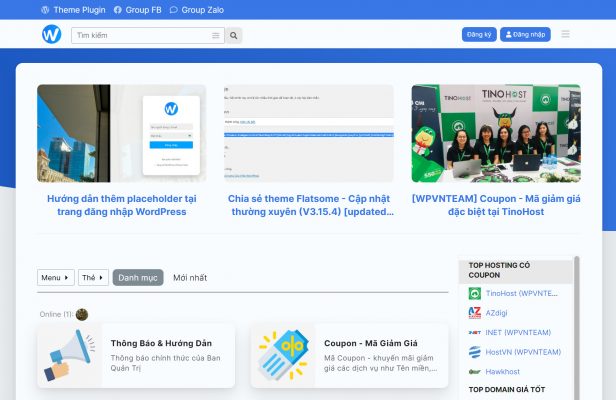The width and height of the screenshot is (616, 400).
Task: Click the magnifier search button
Action: click(x=234, y=35)
